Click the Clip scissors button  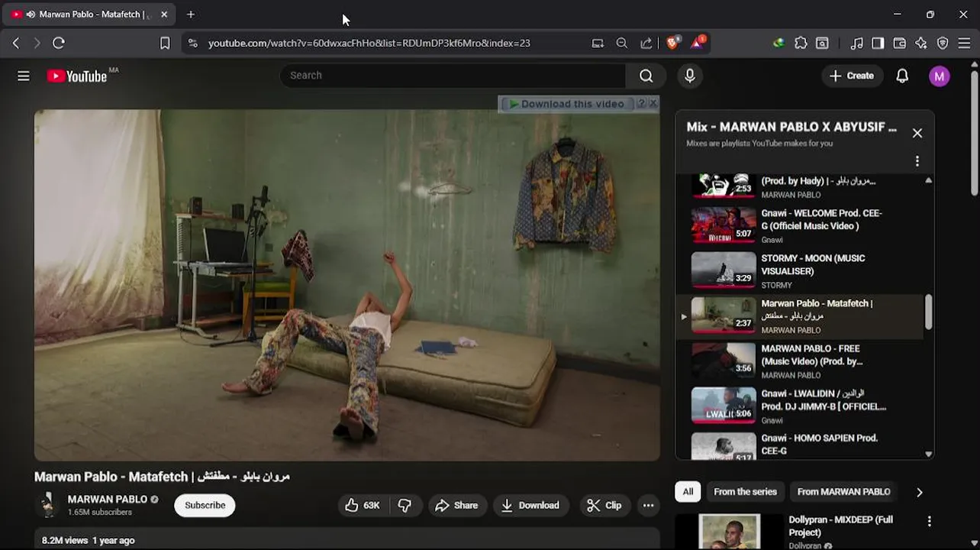(x=604, y=505)
